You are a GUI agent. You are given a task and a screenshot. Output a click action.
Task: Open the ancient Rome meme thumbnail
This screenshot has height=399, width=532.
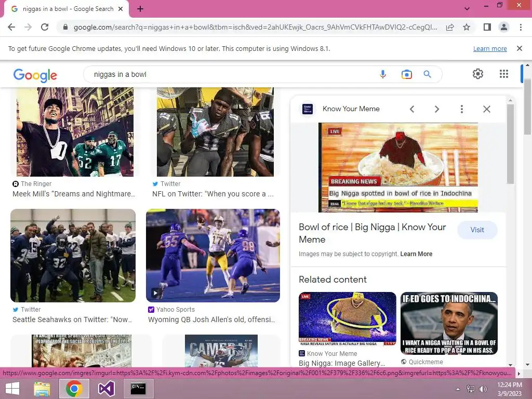(82, 351)
